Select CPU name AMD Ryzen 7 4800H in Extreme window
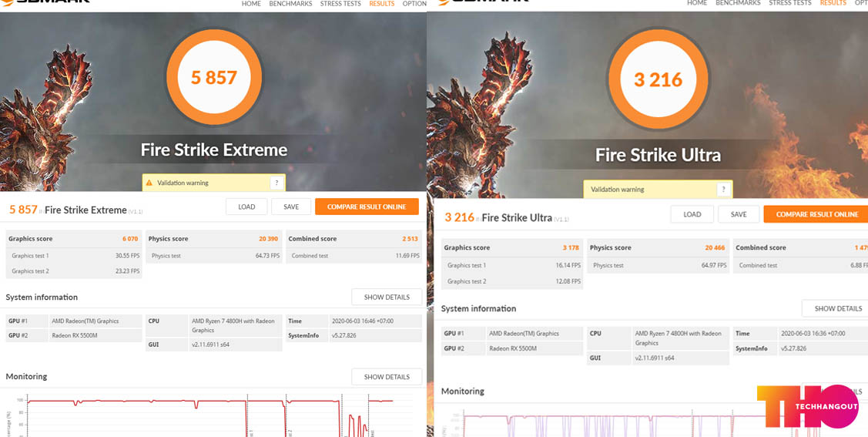 233,325
